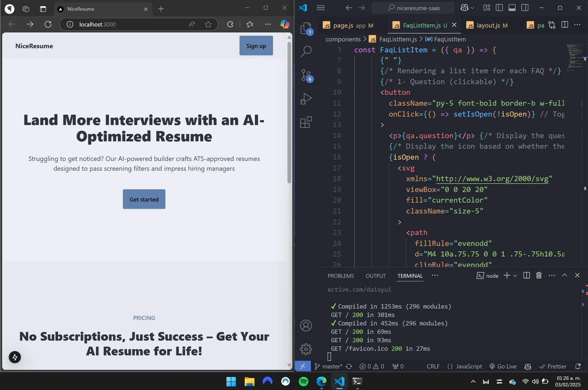Split the terminal panel
The height and width of the screenshot is (390, 588).
point(526,275)
